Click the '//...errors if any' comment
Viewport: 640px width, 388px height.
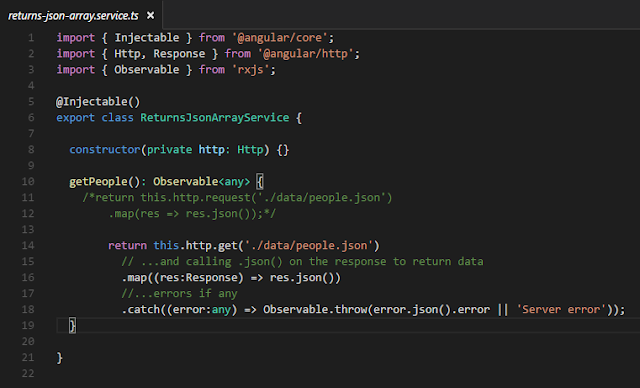[179, 294]
